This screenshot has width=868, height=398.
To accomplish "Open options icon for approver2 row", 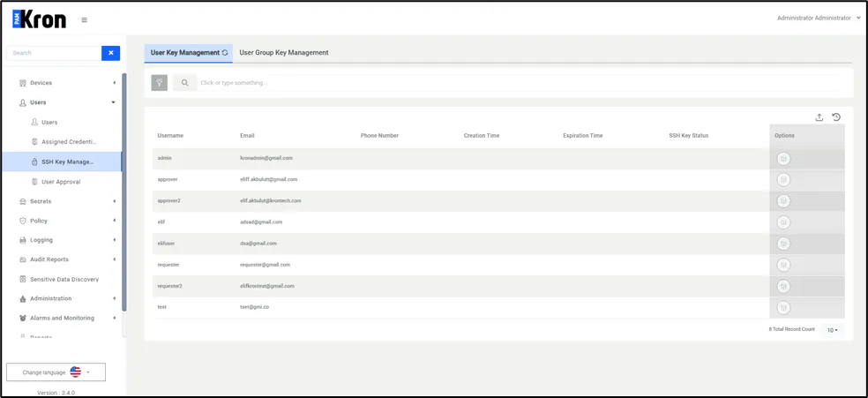I will coord(783,201).
